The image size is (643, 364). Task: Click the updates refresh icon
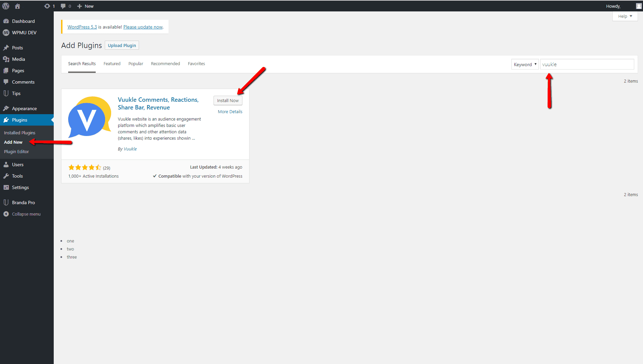click(47, 6)
